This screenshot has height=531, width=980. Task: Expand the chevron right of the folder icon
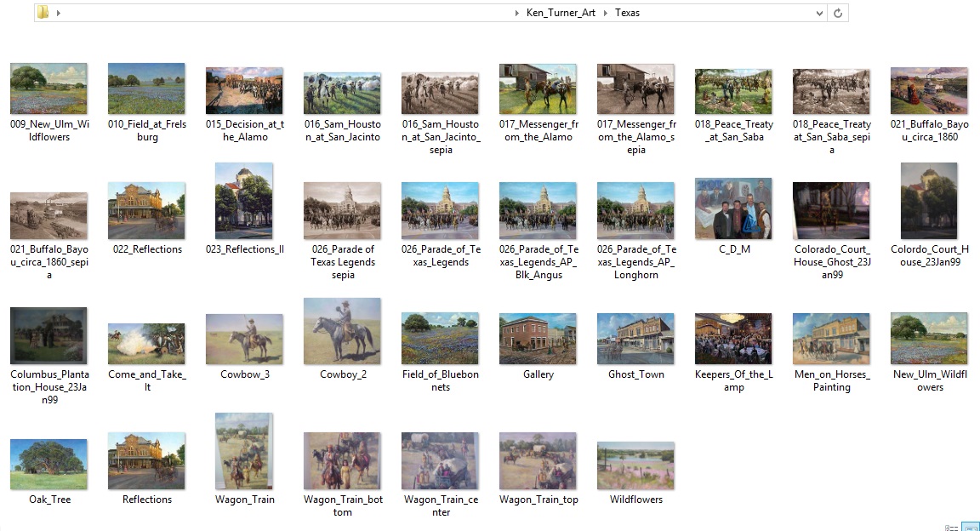tap(58, 13)
